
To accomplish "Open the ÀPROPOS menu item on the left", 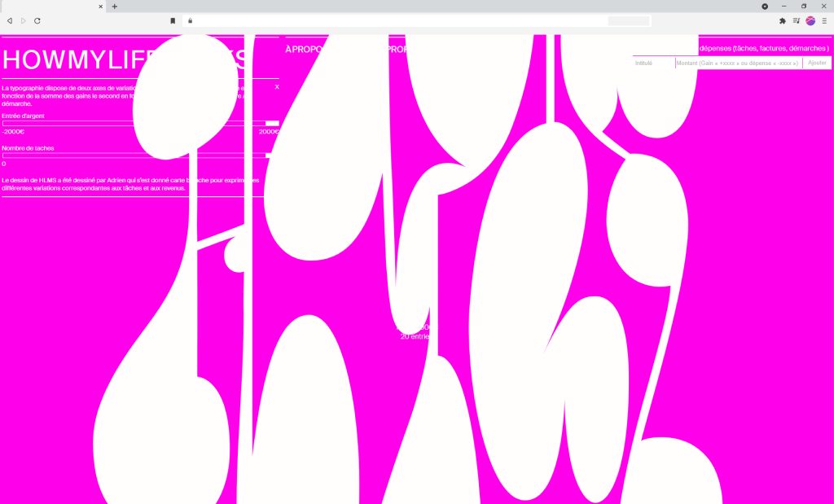I will pyautogui.click(x=305, y=50).
